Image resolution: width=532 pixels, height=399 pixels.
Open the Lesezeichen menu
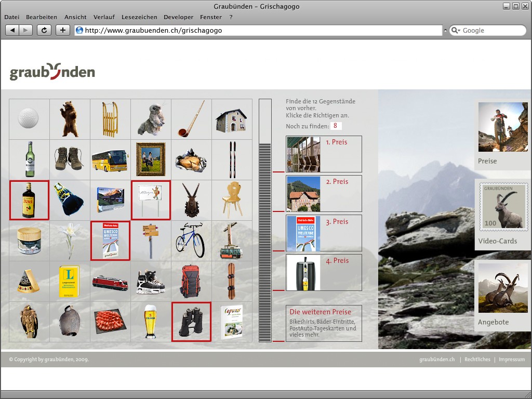point(139,17)
